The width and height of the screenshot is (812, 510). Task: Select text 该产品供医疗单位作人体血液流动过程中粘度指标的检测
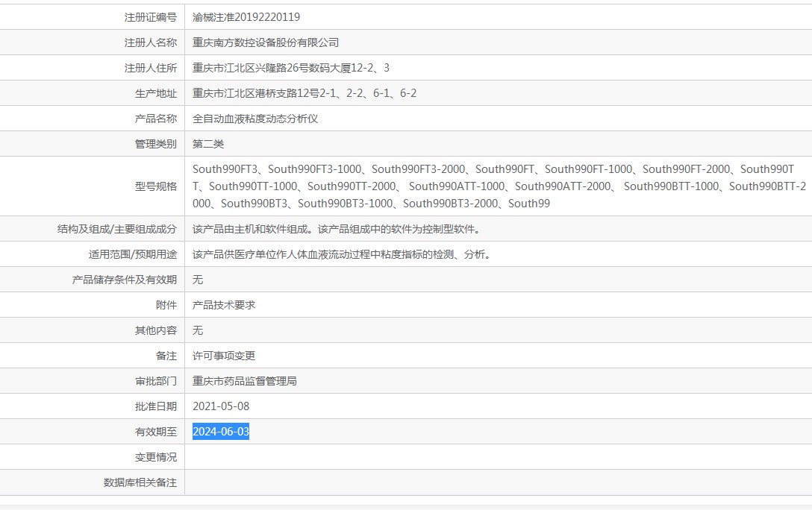323,254
